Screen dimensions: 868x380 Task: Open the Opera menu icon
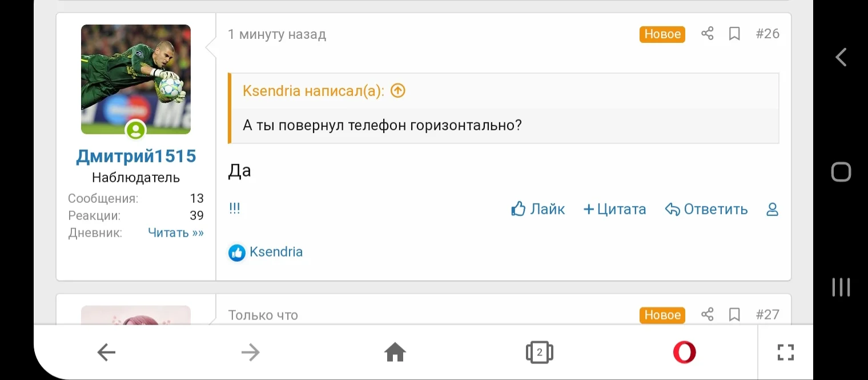coord(684,352)
